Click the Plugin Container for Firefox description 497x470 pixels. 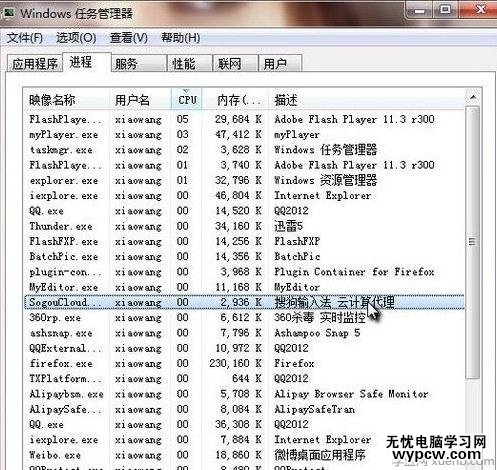354,272
